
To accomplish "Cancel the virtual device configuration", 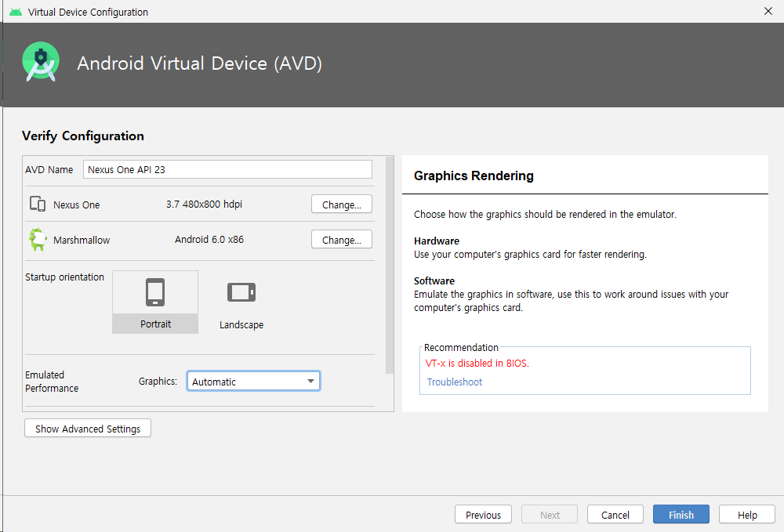I will 615,515.
